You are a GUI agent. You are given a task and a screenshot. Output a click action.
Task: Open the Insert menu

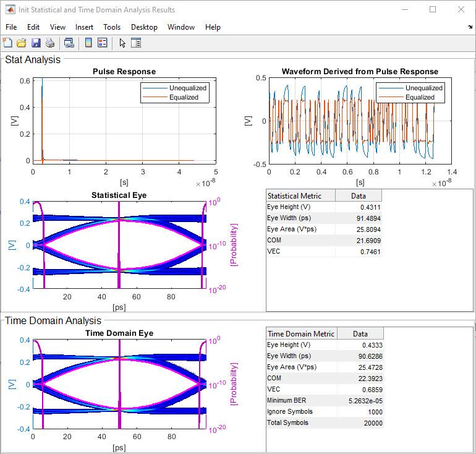(x=84, y=27)
